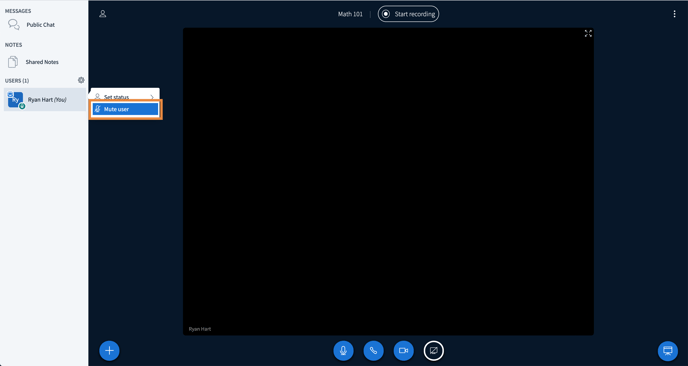
Task: Expand the Set status submenu
Action: point(125,96)
